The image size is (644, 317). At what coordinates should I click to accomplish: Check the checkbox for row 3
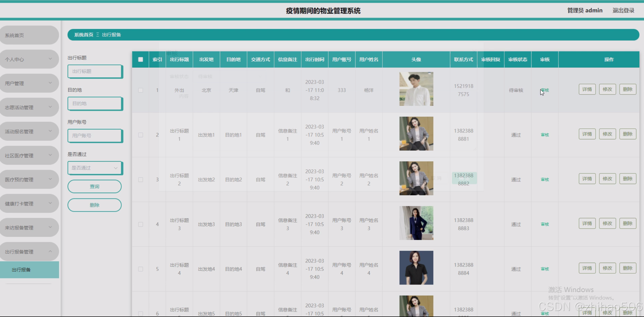pyautogui.click(x=140, y=179)
